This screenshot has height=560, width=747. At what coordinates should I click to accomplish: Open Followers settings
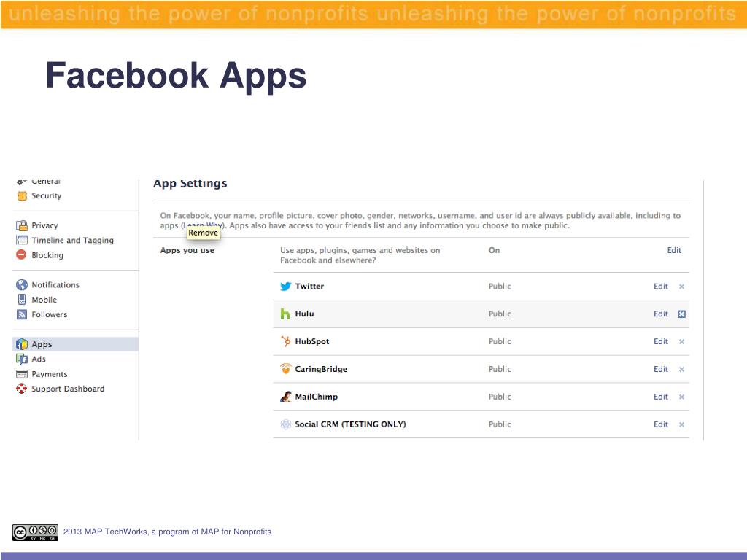[x=50, y=314]
